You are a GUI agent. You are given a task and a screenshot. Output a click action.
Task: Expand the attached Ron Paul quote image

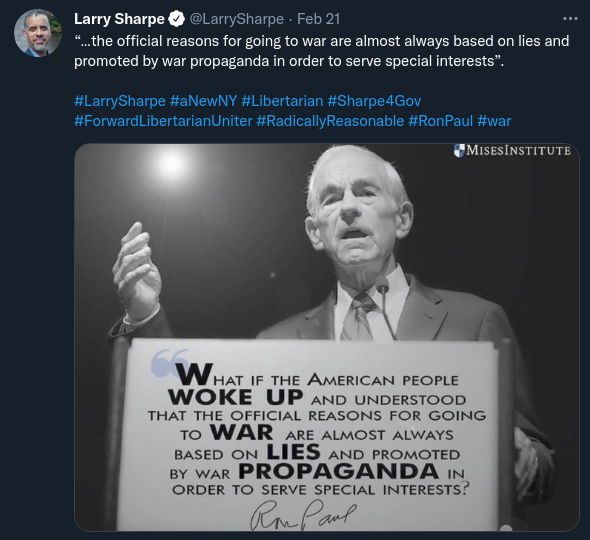(327, 337)
